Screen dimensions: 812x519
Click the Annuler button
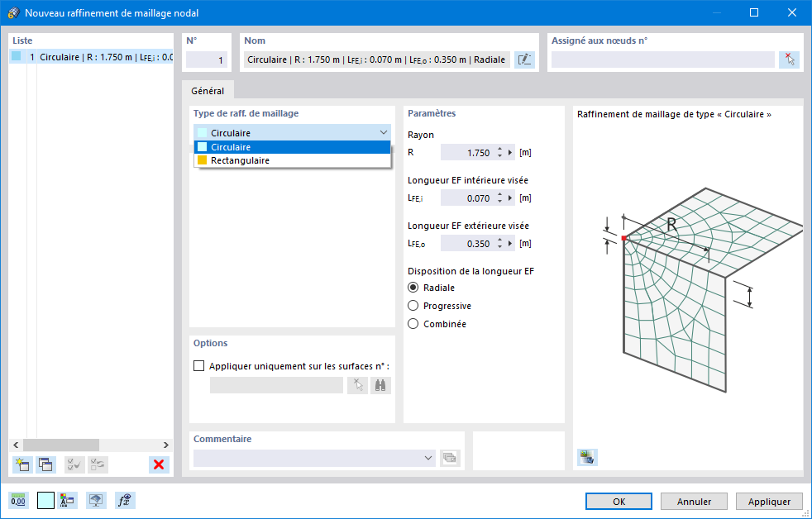[694, 502]
